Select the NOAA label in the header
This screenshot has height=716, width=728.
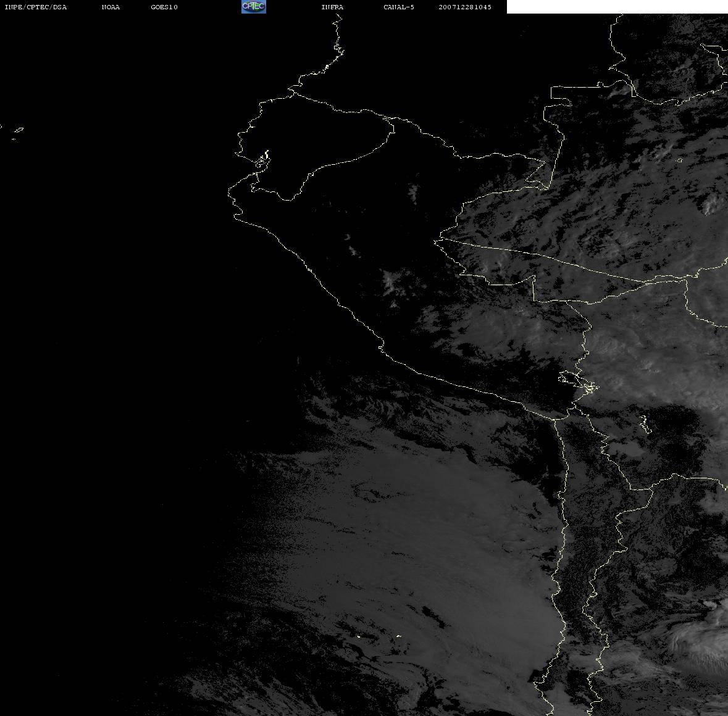point(111,7)
